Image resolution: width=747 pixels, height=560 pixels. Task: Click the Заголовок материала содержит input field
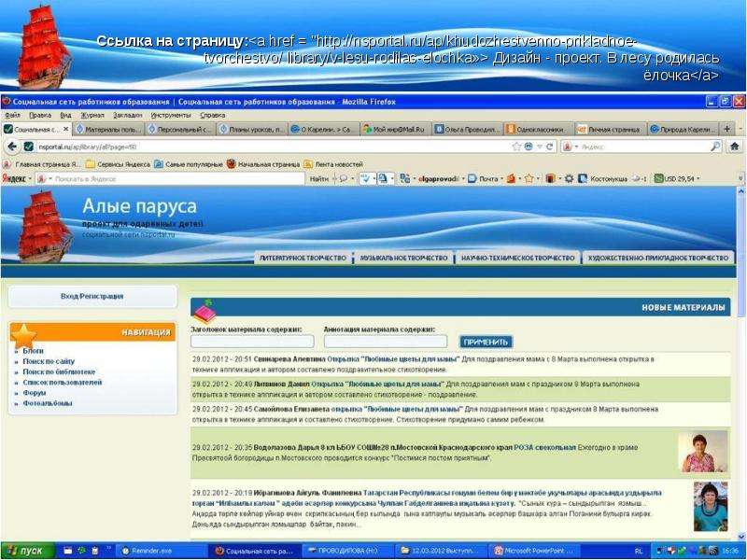click(x=252, y=341)
